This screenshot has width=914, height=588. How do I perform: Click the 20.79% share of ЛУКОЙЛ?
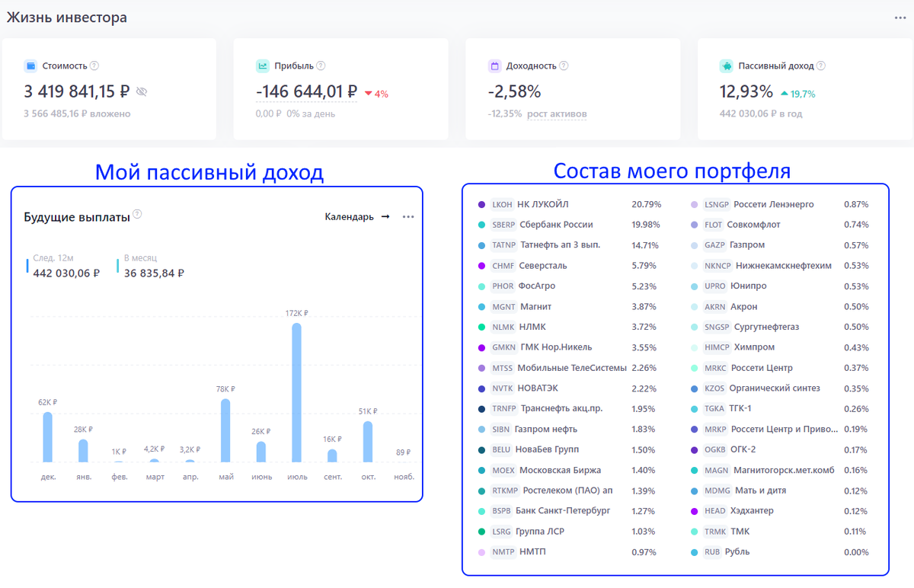click(x=646, y=205)
